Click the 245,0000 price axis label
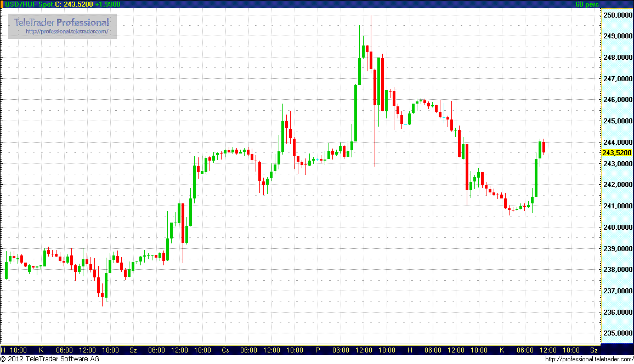The width and height of the screenshot is (634, 364). (618, 121)
